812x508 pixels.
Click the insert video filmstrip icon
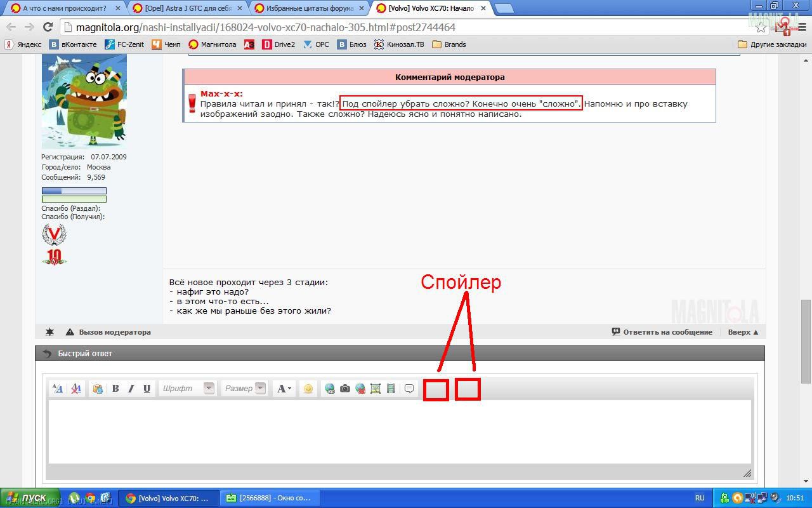[391, 389]
